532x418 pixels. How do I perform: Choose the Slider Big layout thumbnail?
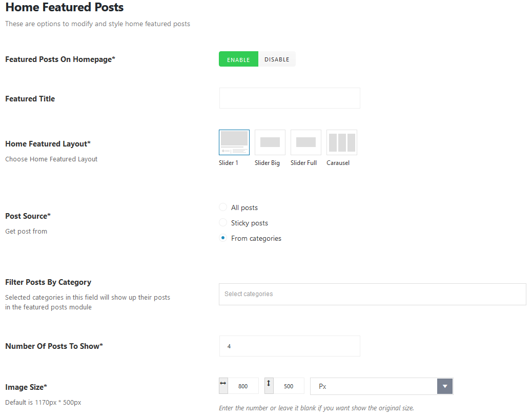270,142
